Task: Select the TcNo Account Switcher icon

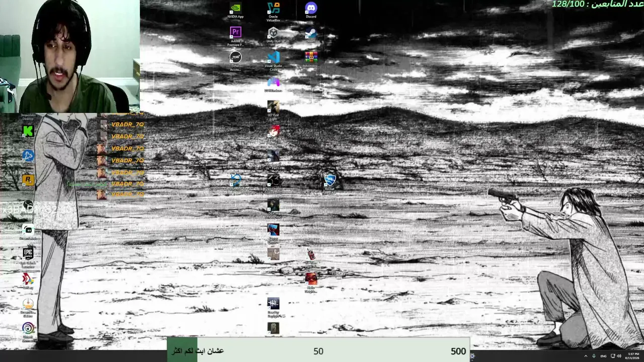Action: pos(235,61)
